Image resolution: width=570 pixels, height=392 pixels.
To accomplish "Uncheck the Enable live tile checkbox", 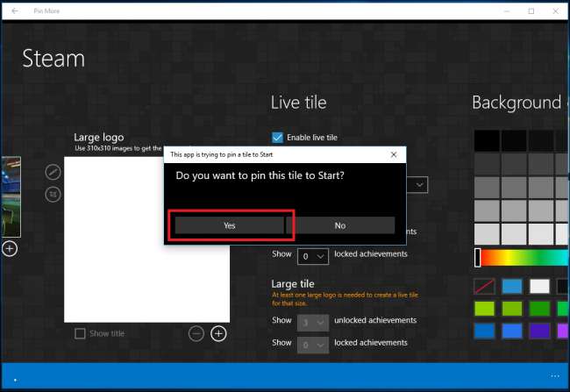I will (277, 138).
